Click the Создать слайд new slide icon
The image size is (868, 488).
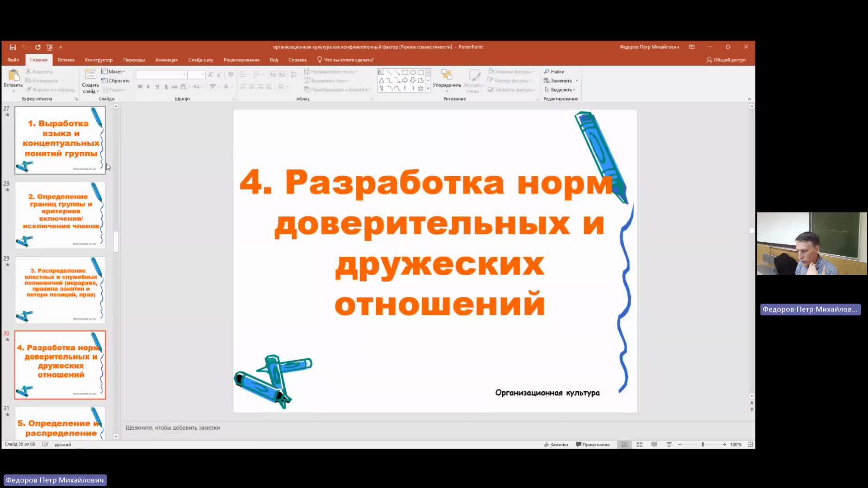click(x=90, y=75)
